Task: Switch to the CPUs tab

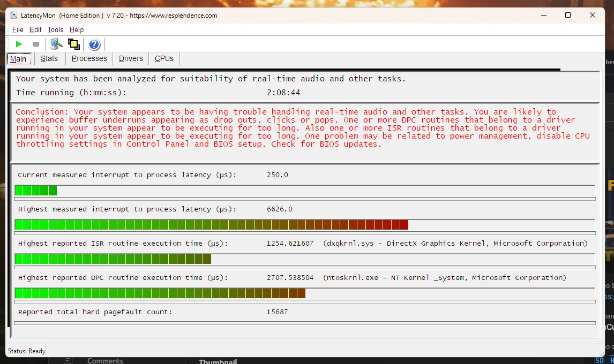Action: point(164,58)
